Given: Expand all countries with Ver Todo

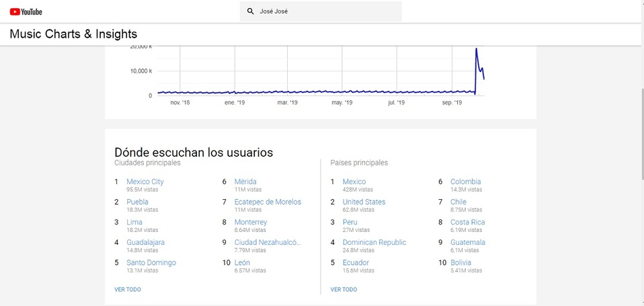Looking at the screenshot, I should click(344, 289).
